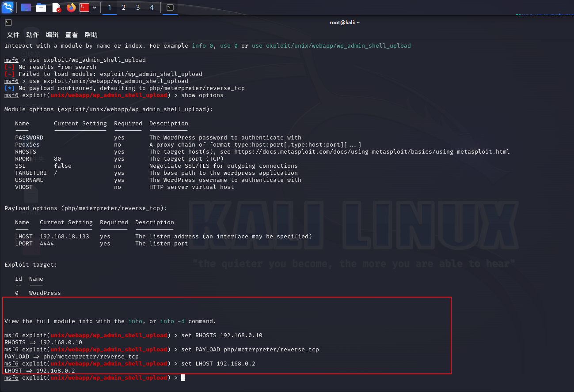Open the 文件 menu

[13, 35]
